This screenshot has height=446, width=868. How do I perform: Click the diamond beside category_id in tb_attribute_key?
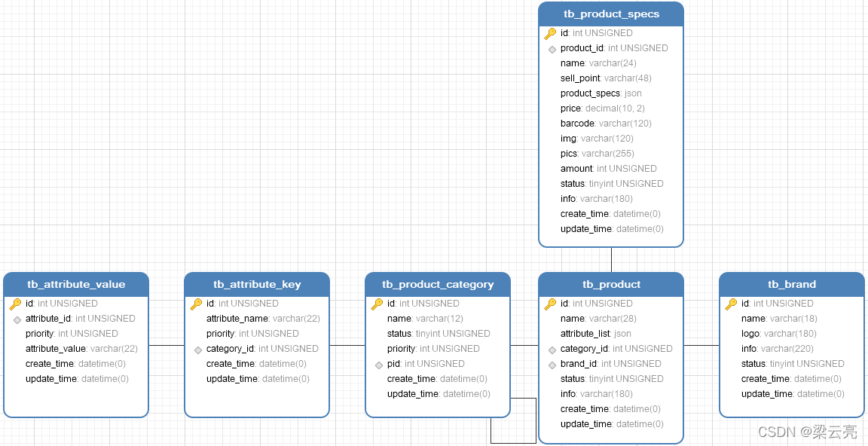coord(198,350)
